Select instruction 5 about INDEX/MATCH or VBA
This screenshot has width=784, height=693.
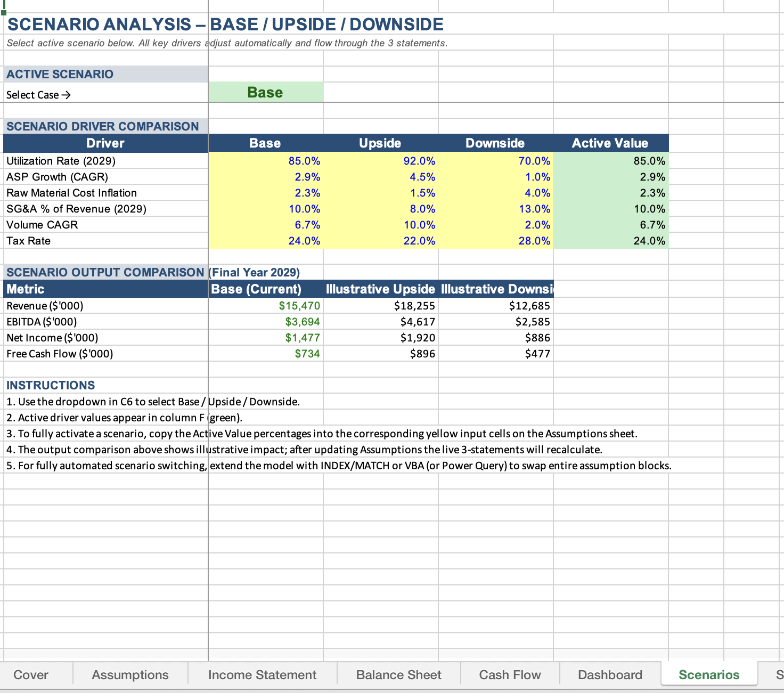coord(339,466)
